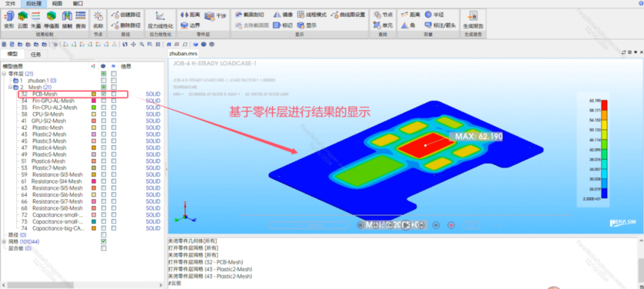This screenshot has height=289, width=644.
Task: Click the color swatch for Fin-CPU-AL2-Mesh
Action: click(94, 107)
